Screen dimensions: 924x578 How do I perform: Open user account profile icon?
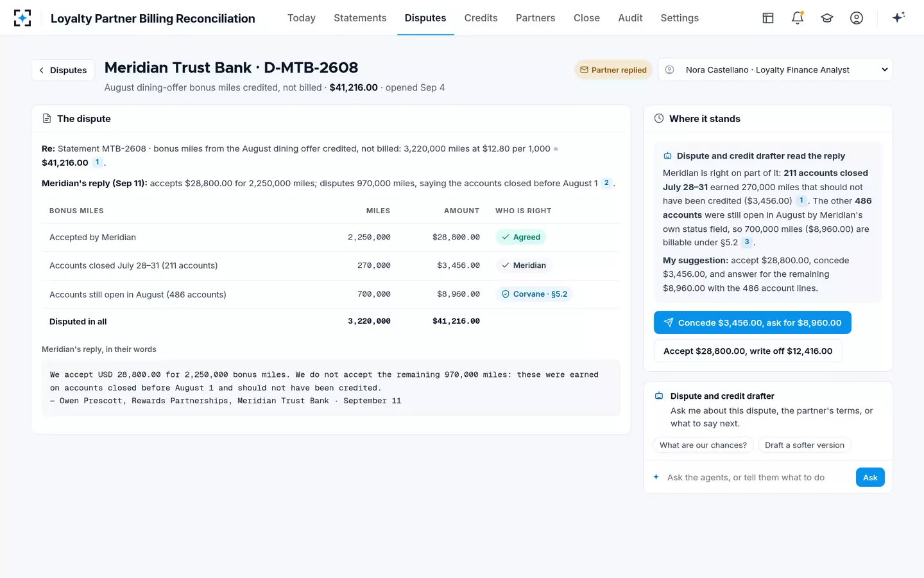pos(857,18)
